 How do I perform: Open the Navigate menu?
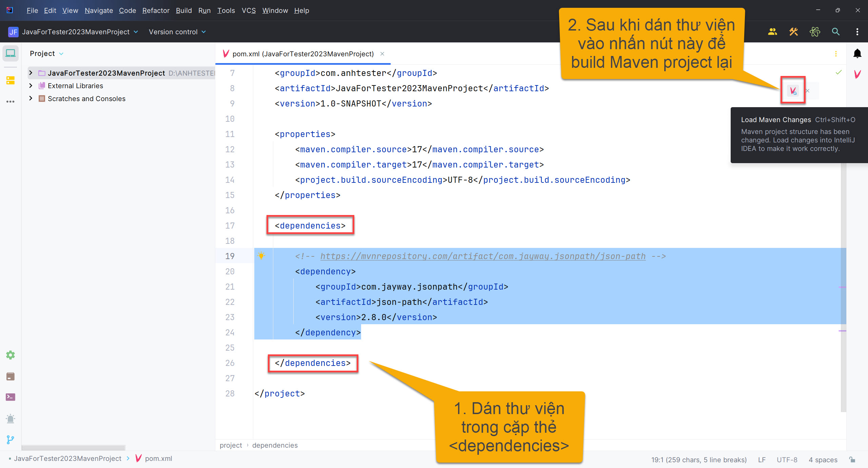pos(99,11)
